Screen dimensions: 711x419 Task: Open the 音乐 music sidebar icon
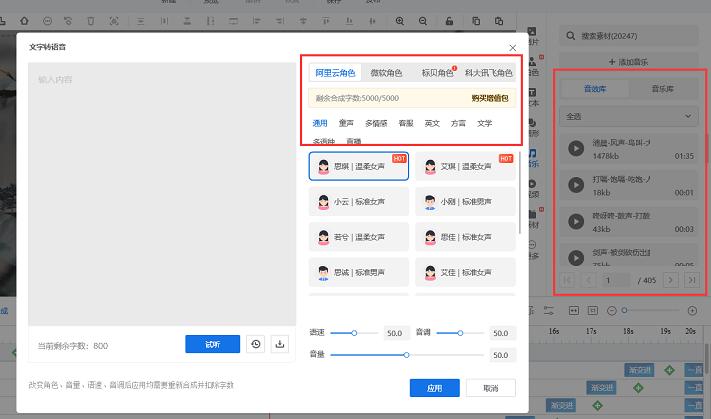tap(533, 158)
